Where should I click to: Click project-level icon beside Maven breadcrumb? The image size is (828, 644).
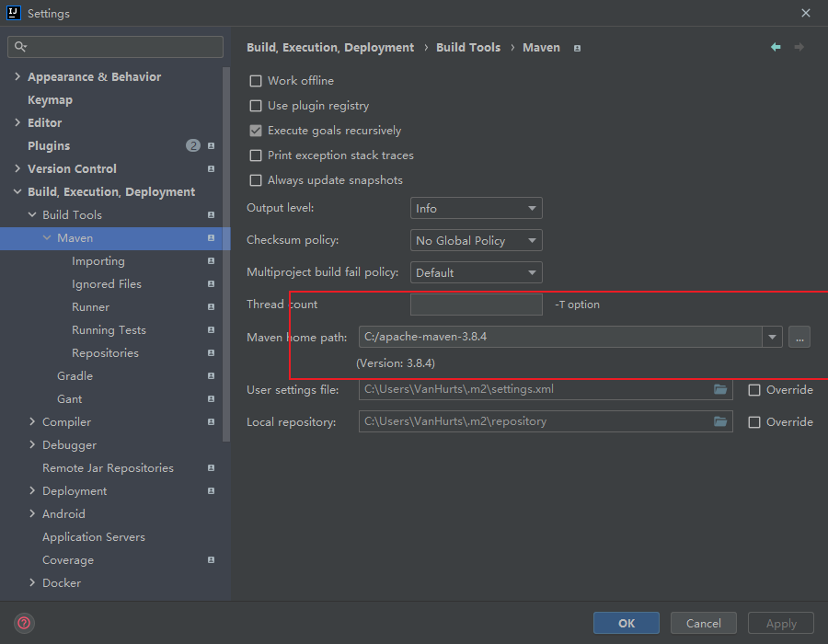point(577,48)
